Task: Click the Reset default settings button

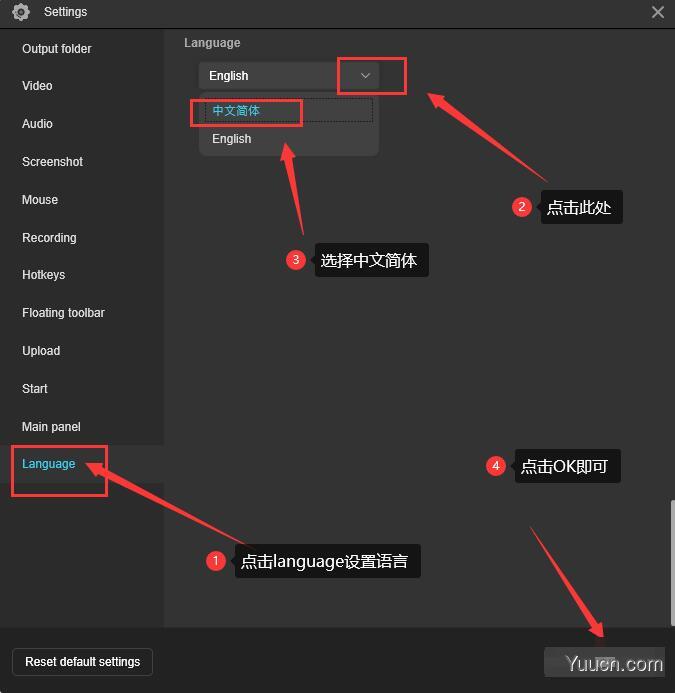Action: pos(83,662)
